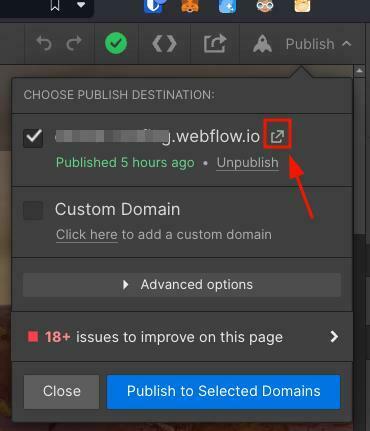The height and width of the screenshot is (431, 370).
Task: Check the green changes-saved status icon
Action: point(116,43)
